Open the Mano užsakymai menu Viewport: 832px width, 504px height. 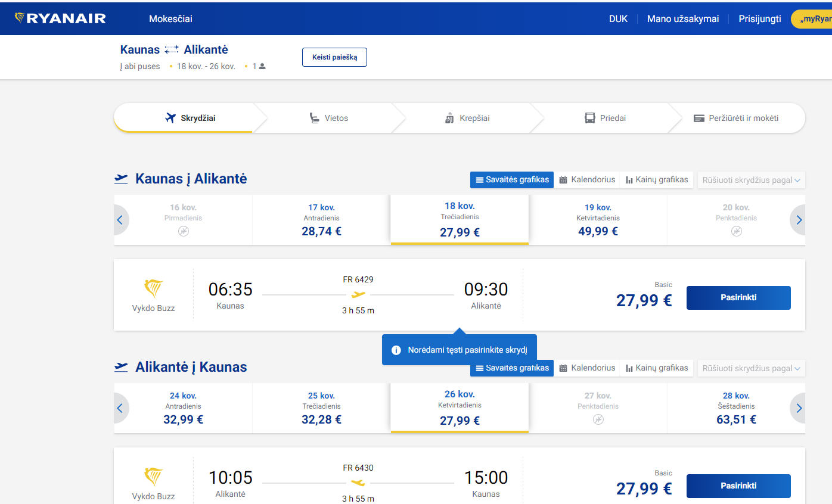[x=683, y=18]
